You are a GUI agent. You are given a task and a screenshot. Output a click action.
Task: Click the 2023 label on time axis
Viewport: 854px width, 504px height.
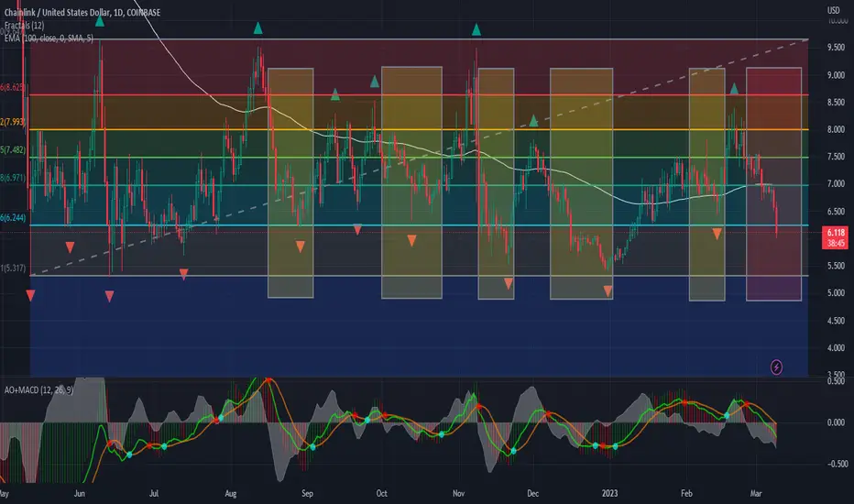[x=609, y=494]
